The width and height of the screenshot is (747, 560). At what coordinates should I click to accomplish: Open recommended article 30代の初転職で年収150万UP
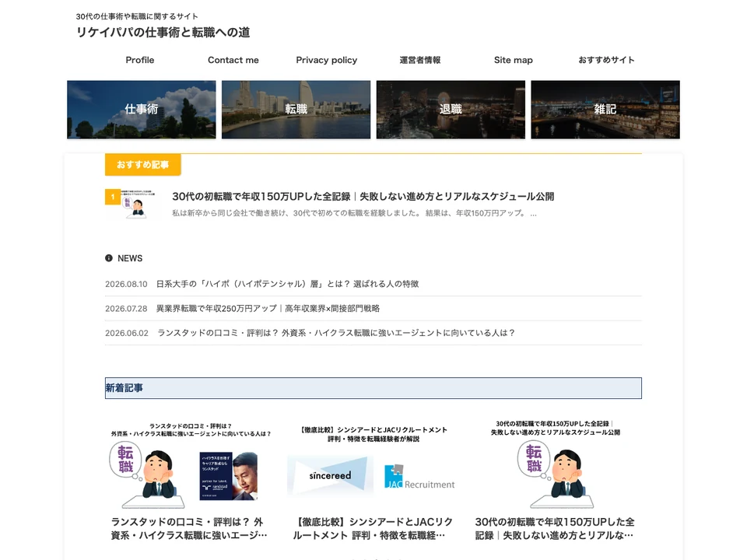(363, 197)
